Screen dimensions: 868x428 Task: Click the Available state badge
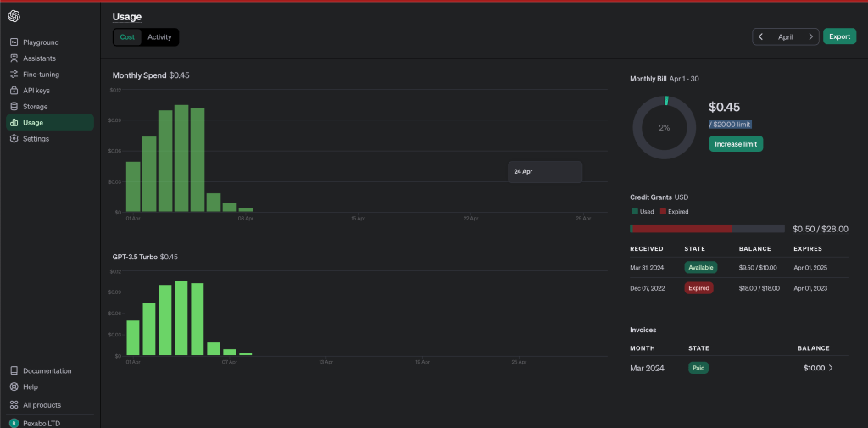[x=700, y=268]
